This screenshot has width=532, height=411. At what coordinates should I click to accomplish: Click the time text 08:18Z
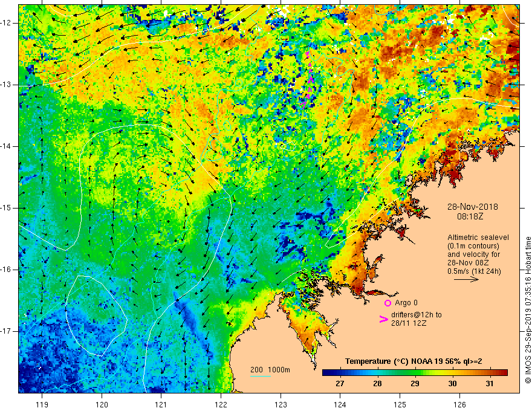point(470,216)
